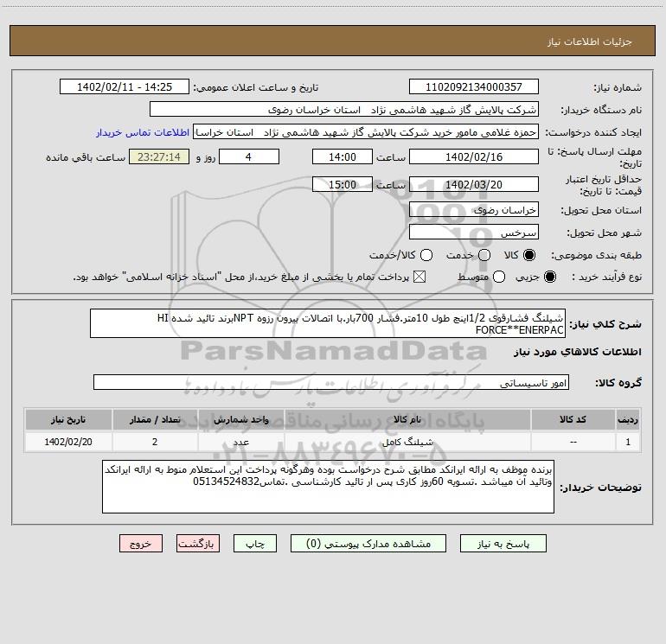Screen dimensions: 666x644
Task: Click the price validity date 1402/03/20
Action: 474,185
